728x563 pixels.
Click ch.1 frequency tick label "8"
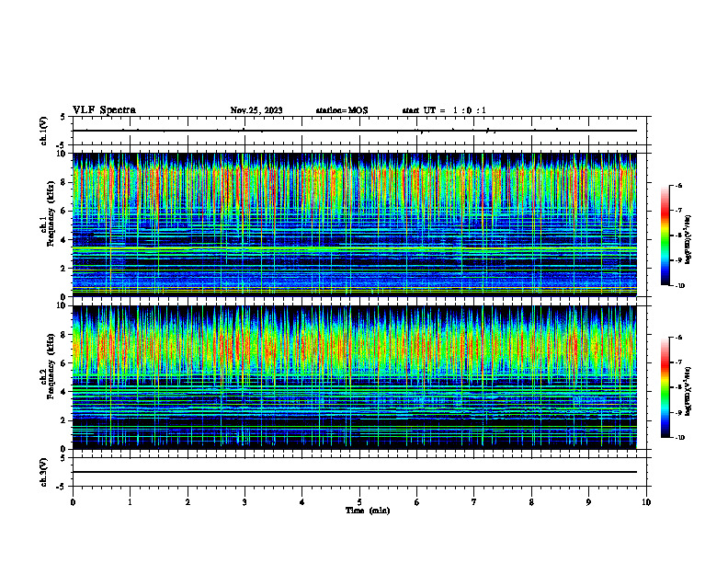(x=64, y=182)
